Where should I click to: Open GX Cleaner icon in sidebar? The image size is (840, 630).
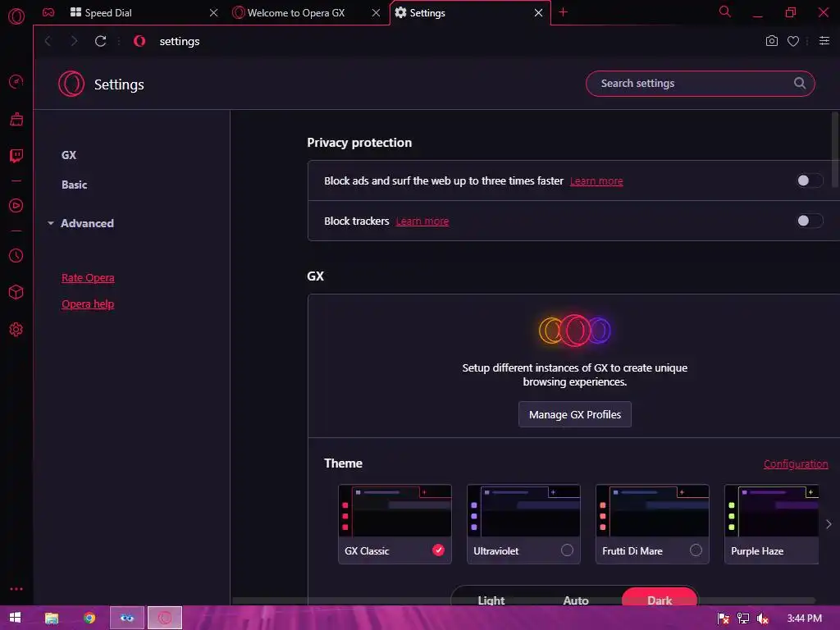coord(16,119)
